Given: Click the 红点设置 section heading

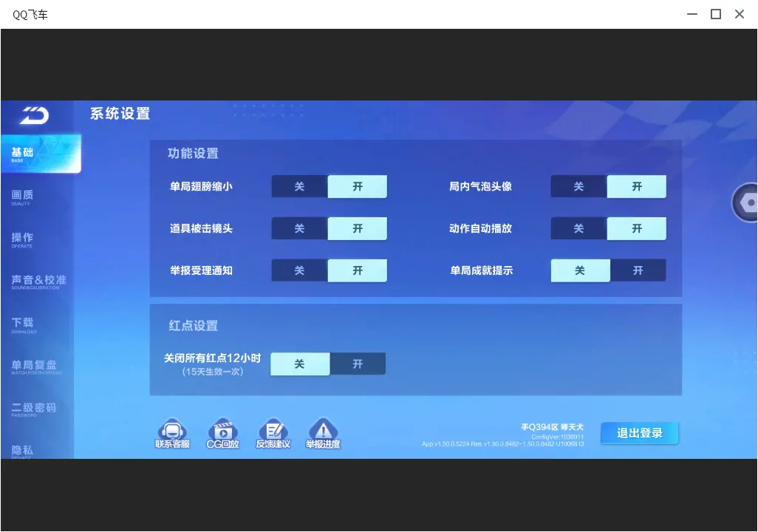Looking at the screenshot, I should [193, 326].
